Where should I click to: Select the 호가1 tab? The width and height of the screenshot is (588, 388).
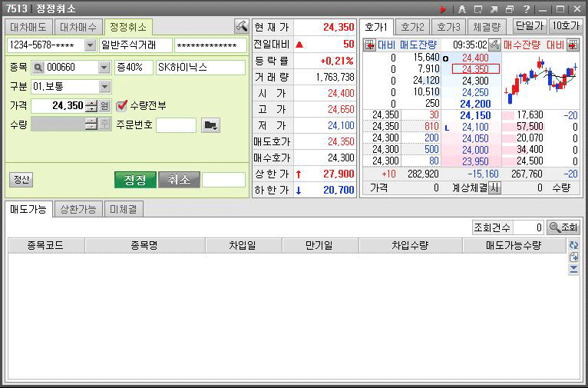[375, 27]
